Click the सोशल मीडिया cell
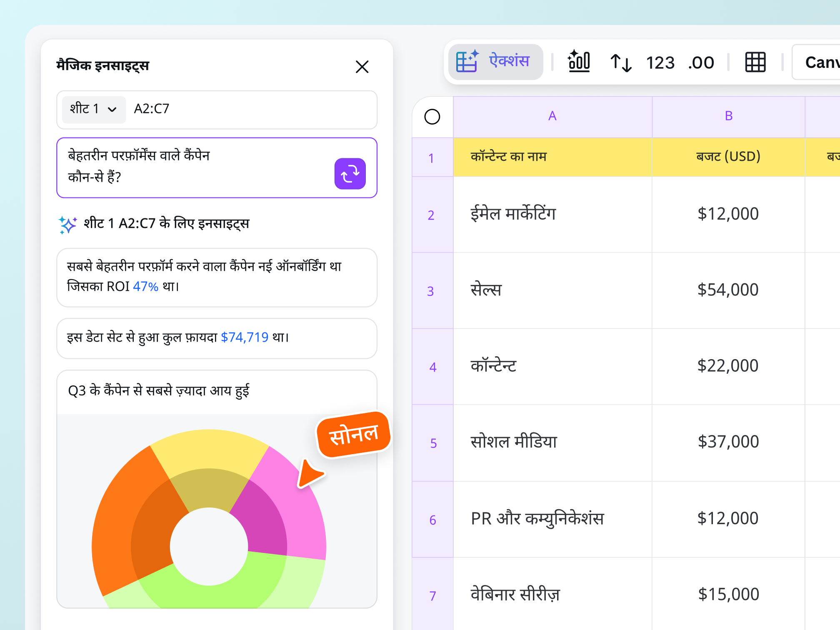840x630 pixels. pyautogui.click(x=552, y=443)
